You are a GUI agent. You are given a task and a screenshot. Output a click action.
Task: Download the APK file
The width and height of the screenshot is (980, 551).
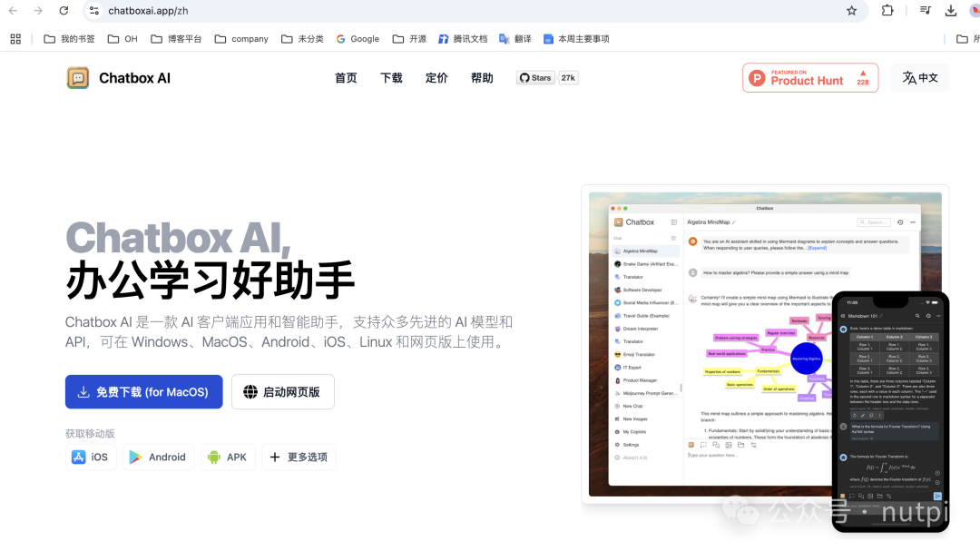pyautogui.click(x=228, y=457)
